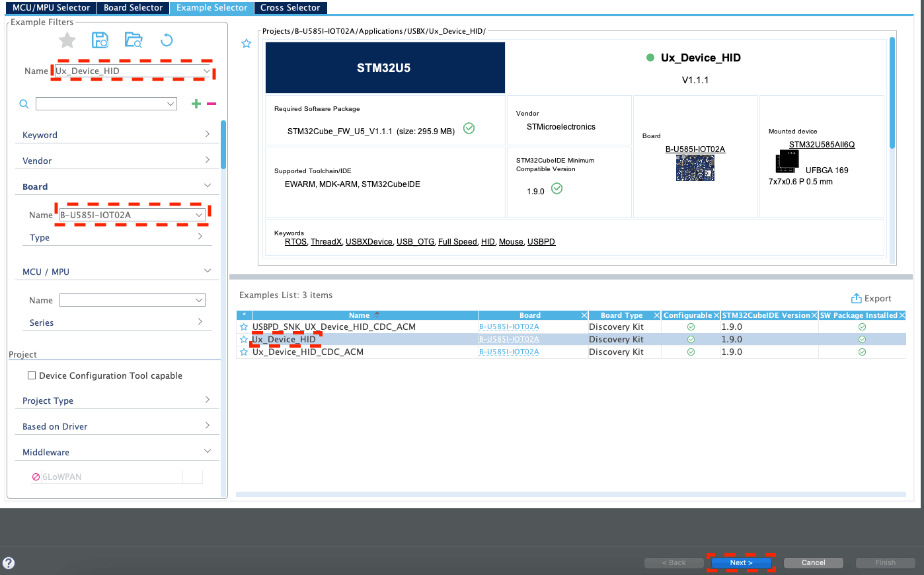Click the Mouse keyword link
Screen dimensions: 924x575
[x=511, y=242]
